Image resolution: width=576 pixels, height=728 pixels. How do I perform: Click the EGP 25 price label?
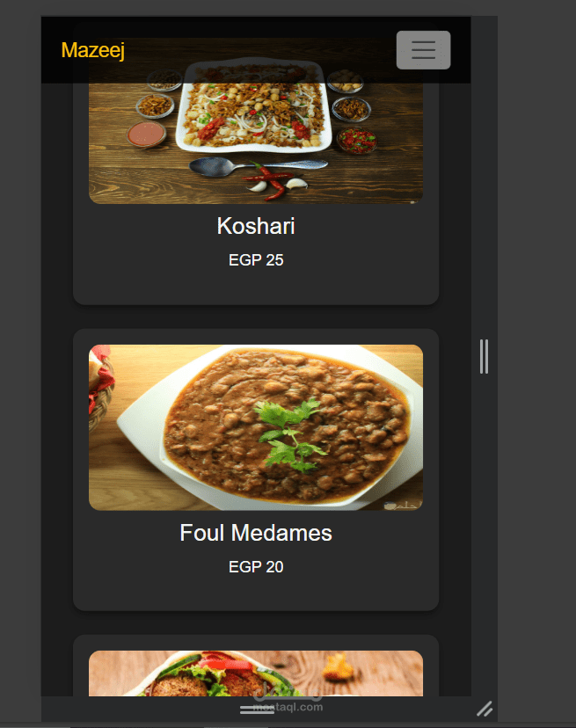(256, 260)
